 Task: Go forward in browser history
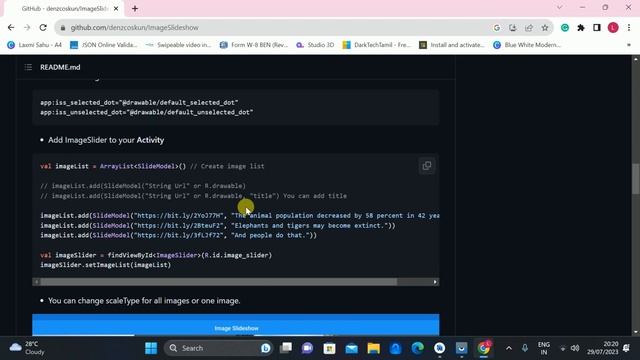pos(27,27)
